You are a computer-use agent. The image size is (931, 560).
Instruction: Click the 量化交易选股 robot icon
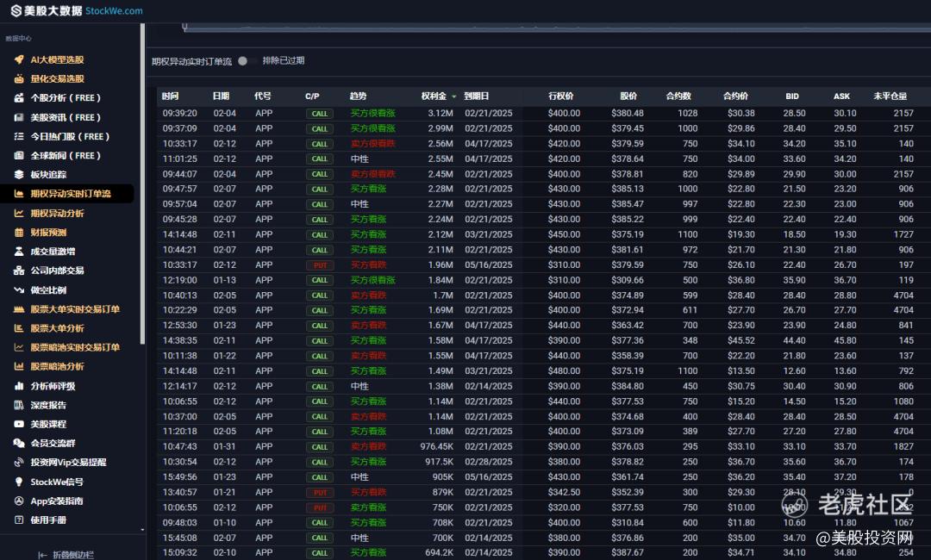(19, 78)
